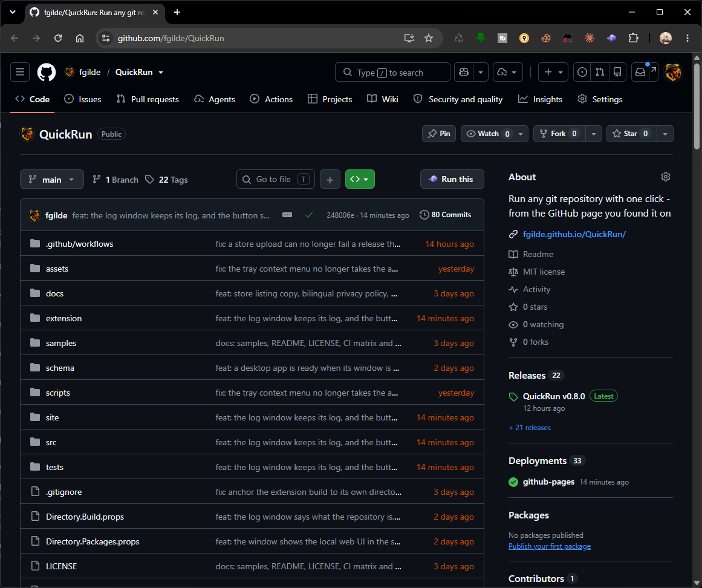Open the notifications inbox icon
The image size is (702, 588).
click(641, 72)
